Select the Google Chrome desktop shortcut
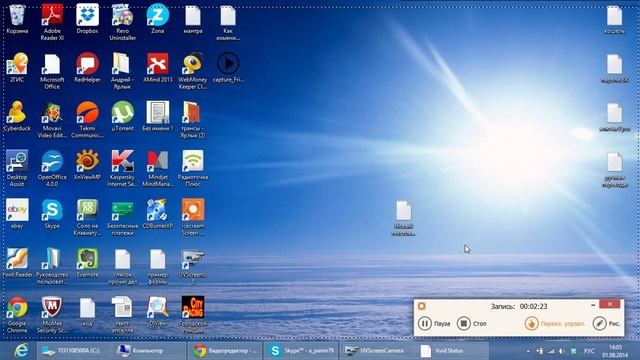Screen dimensions: 640x360 pyautogui.click(x=17, y=315)
